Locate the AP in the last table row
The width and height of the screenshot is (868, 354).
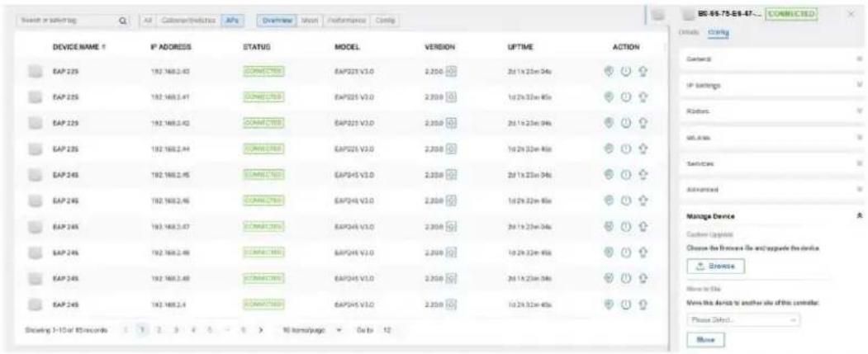(609, 304)
